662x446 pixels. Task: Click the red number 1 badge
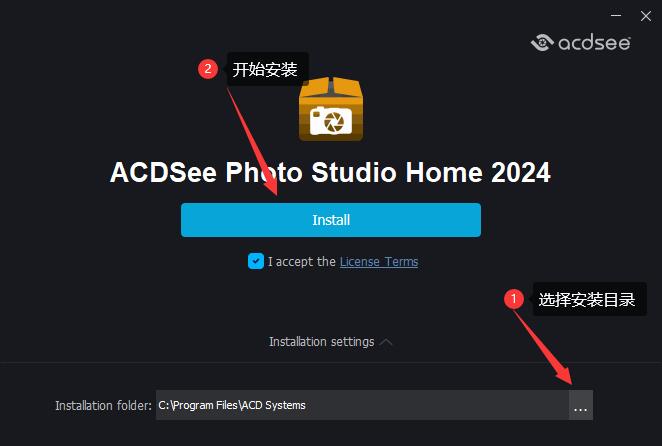click(x=514, y=299)
